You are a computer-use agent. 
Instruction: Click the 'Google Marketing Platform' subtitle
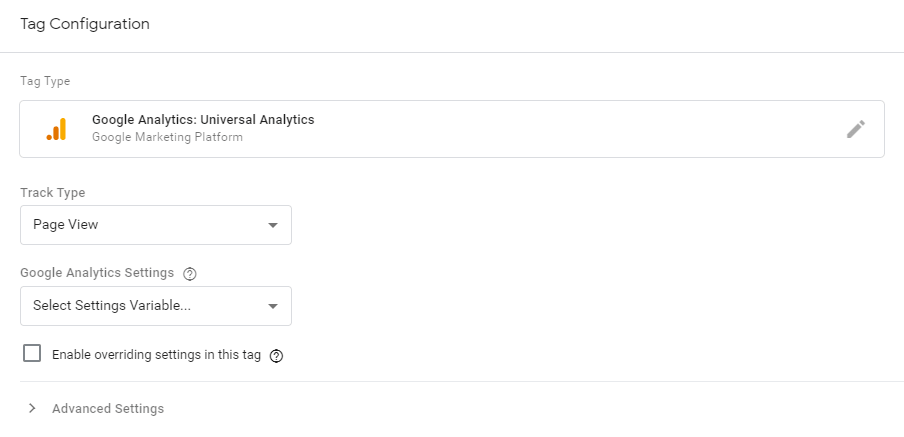[167, 137]
